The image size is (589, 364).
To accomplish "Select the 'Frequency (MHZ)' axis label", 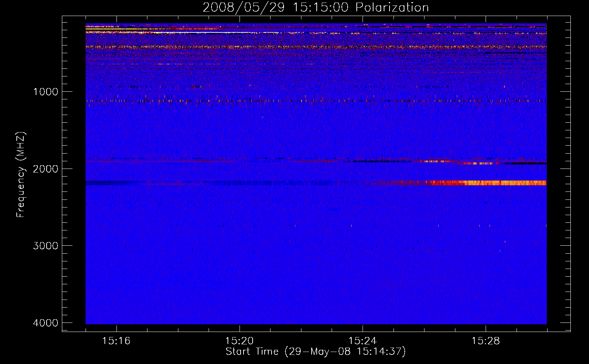I will [x=21, y=175].
